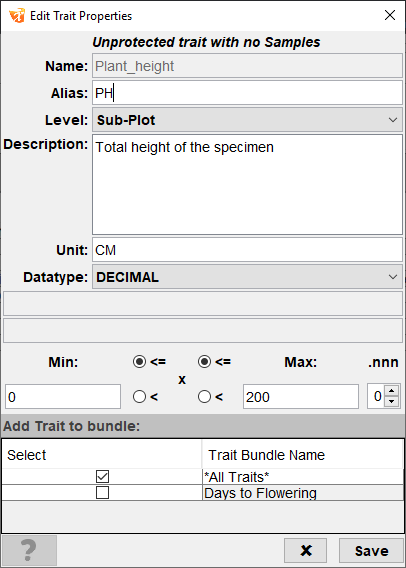
Task: Click the Min value field showing 0
Action: pos(63,397)
